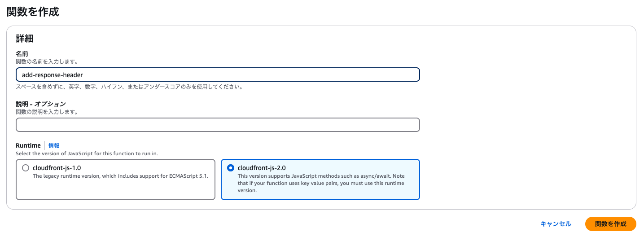The height and width of the screenshot is (241, 644).
Task: Click the 説明 - オプション label
Action: 41,104
